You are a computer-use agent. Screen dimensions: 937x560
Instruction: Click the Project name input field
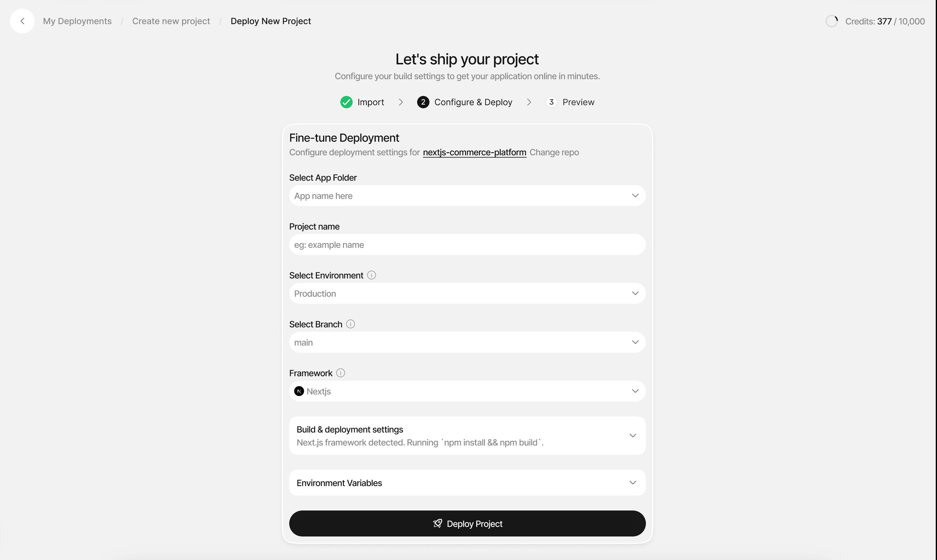coord(467,244)
